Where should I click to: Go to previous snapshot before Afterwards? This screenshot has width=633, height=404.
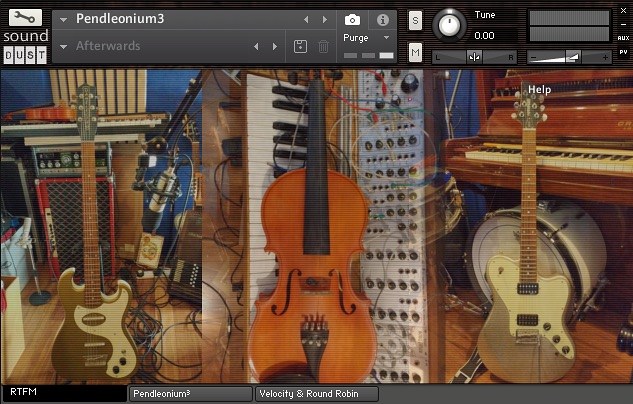click(x=256, y=46)
